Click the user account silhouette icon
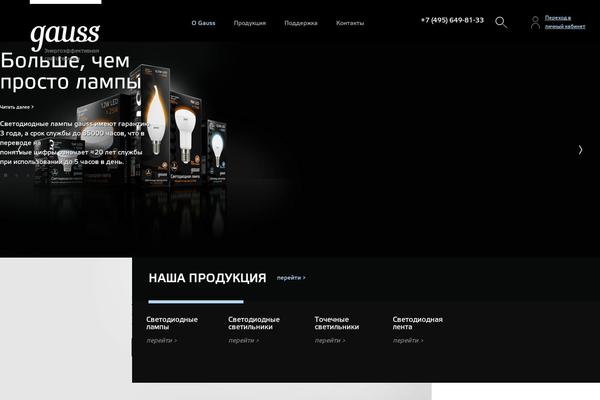This screenshot has width=600, height=400. (535, 23)
